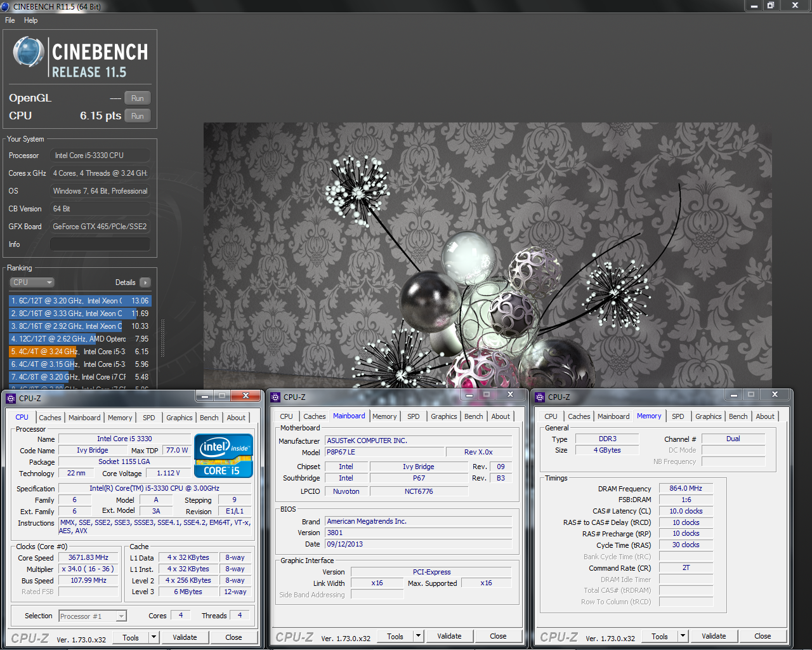Open About tab in right CPU-Z window

coord(765,416)
